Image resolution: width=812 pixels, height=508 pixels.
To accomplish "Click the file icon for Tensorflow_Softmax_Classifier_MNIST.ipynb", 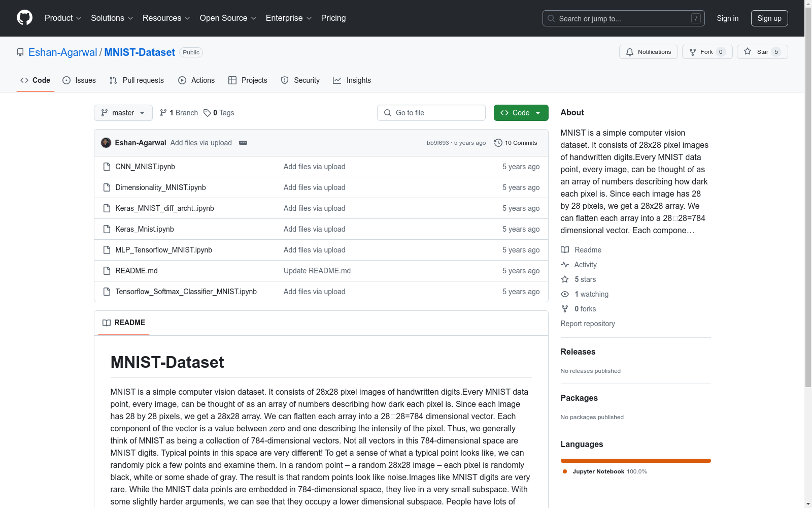I will pos(107,292).
